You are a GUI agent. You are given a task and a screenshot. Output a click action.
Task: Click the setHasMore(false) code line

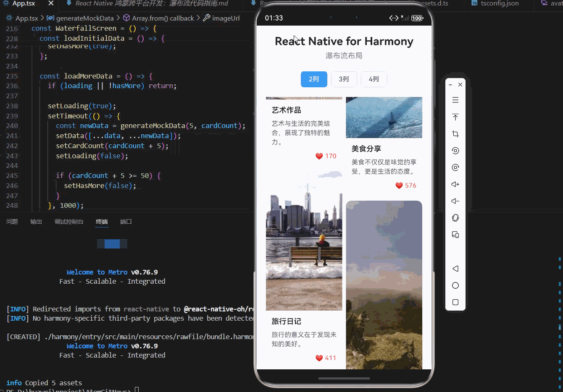coord(100,186)
